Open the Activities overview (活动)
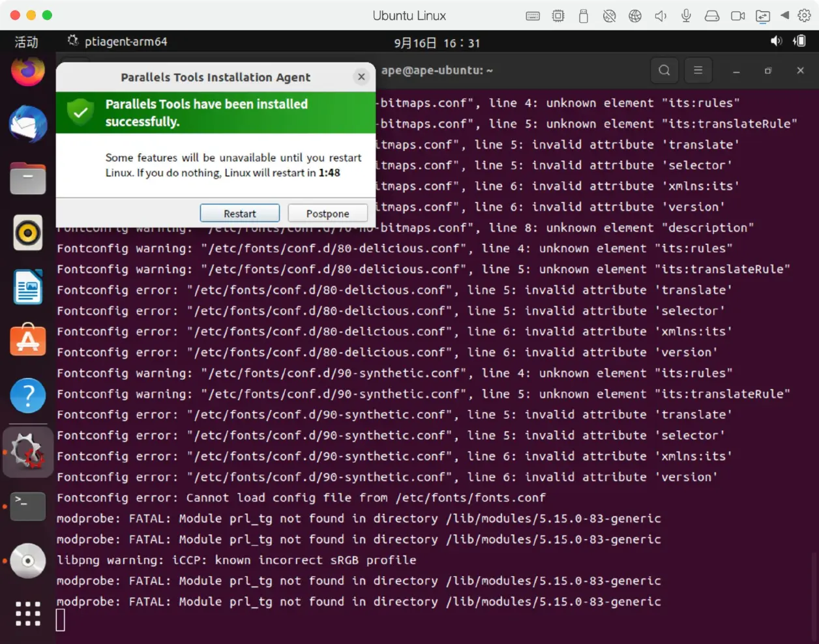Screen dimensions: 819x644 click(x=26, y=42)
